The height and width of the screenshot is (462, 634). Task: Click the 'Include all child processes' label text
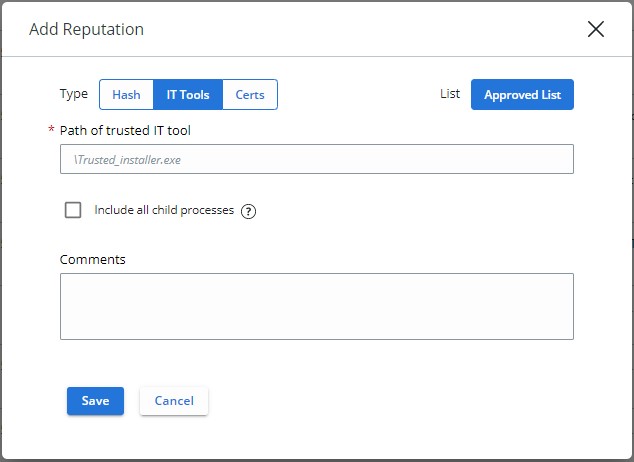[x=164, y=211]
